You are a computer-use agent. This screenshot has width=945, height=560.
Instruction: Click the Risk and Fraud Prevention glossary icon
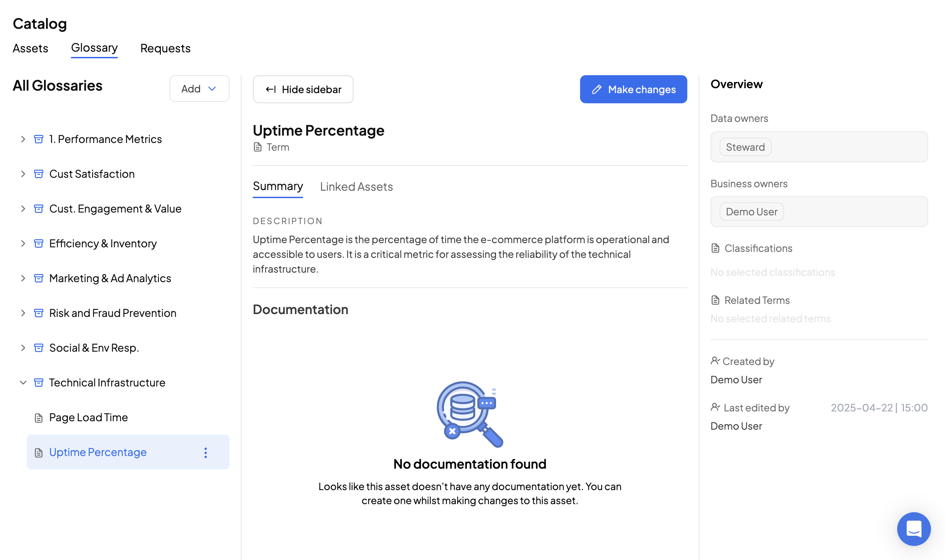(x=39, y=313)
